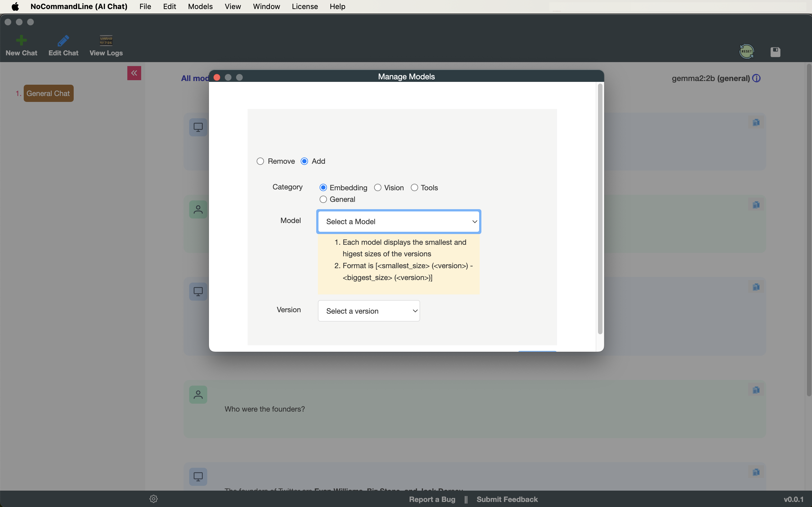Click the monitor avatar icon above the founders question
The height and width of the screenshot is (507, 812).
tap(198, 292)
